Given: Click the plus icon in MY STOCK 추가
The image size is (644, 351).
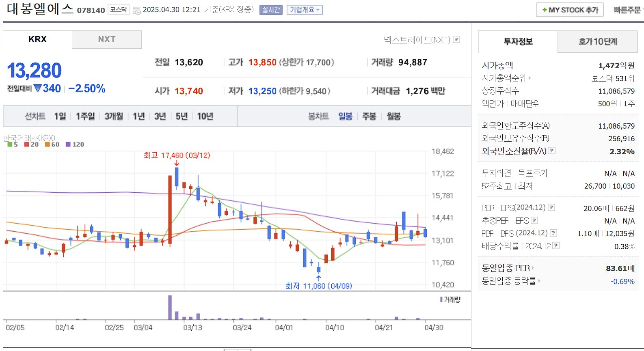Looking at the screenshot, I should 545,10.
